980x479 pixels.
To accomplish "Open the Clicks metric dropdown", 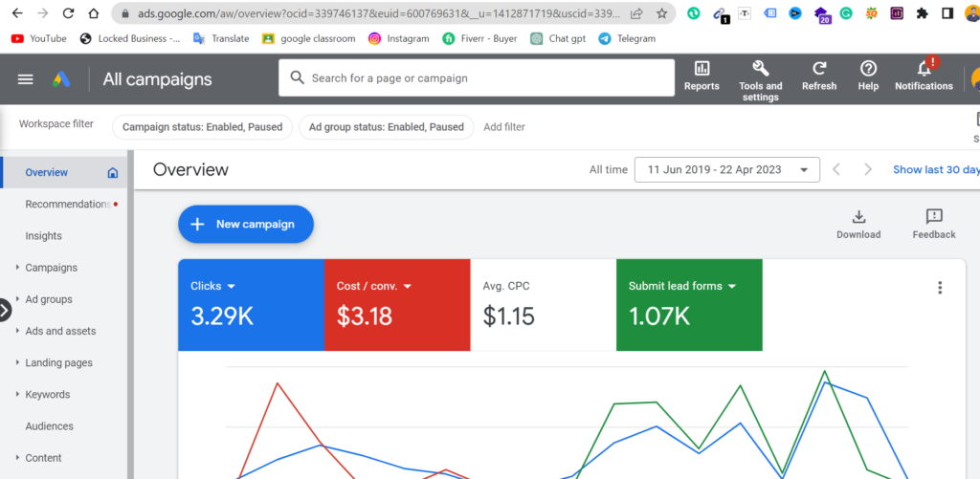I will pos(232,286).
